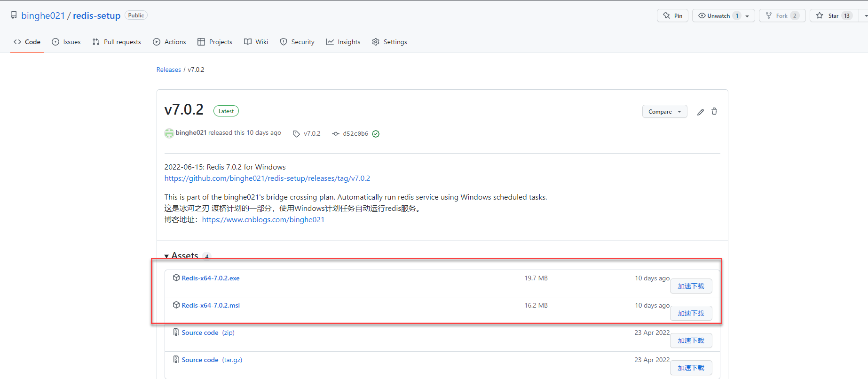Click the Public visibility badge
The width and height of the screenshot is (868, 379).
tap(136, 15)
